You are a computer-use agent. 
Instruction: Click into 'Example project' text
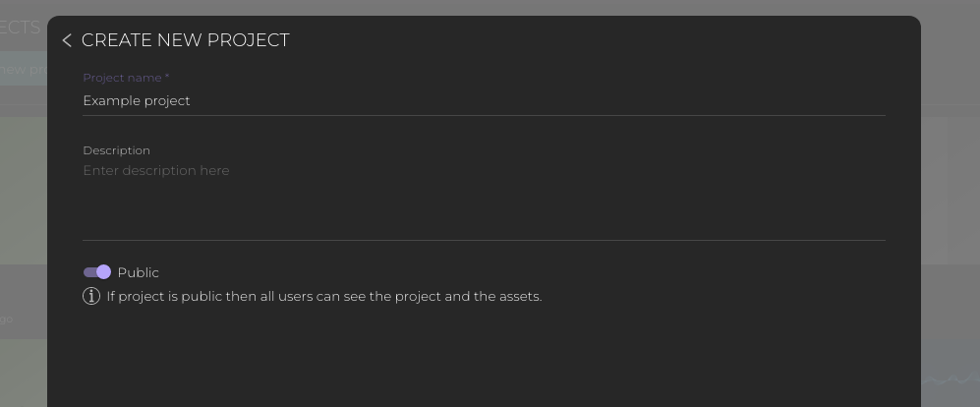tap(137, 100)
